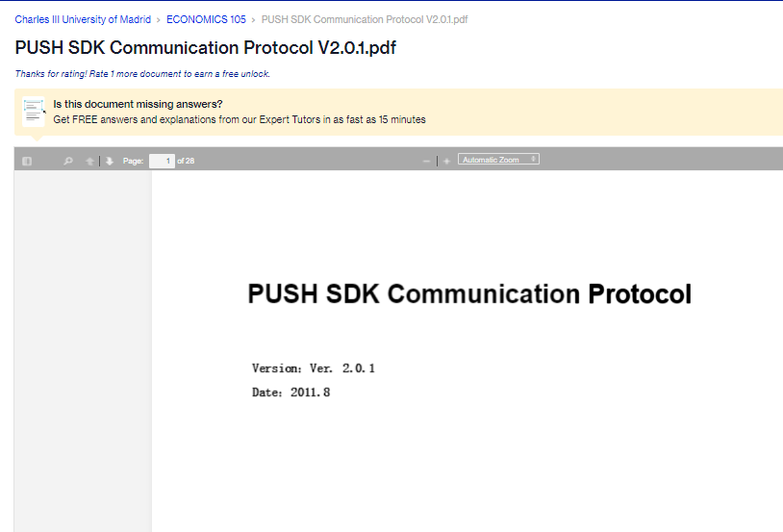Click "Is this document missing answers?" heading
This screenshot has height=532, width=783.
[x=138, y=104]
